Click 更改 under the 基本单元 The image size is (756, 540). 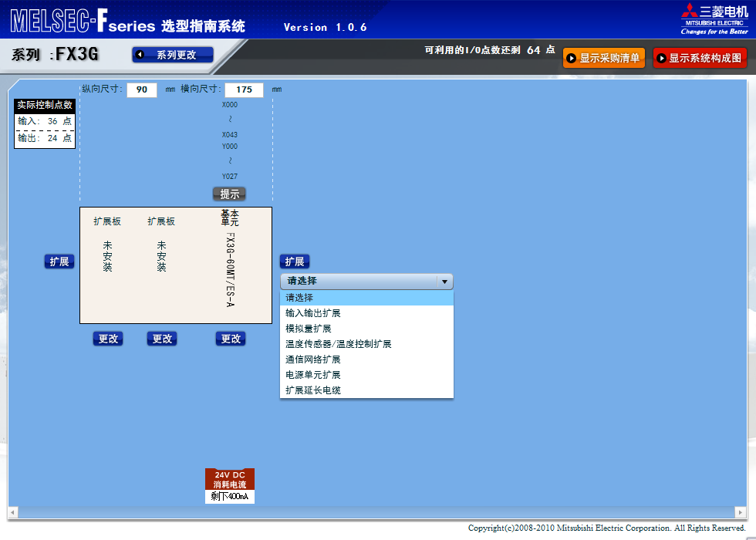coord(231,339)
